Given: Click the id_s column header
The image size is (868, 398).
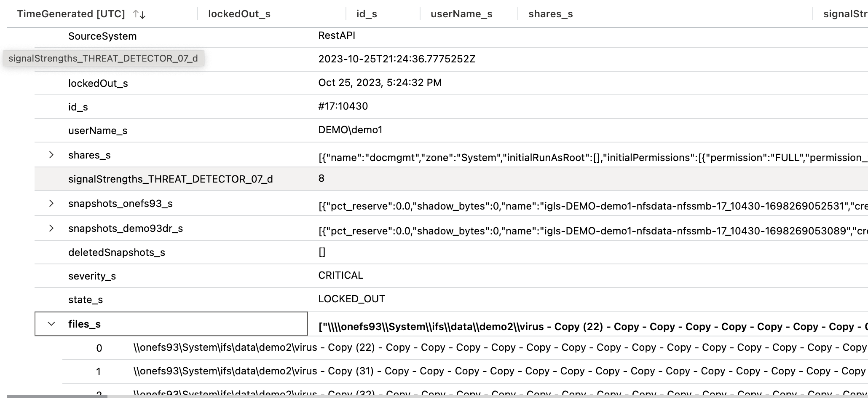Looking at the screenshot, I should 365,14.
